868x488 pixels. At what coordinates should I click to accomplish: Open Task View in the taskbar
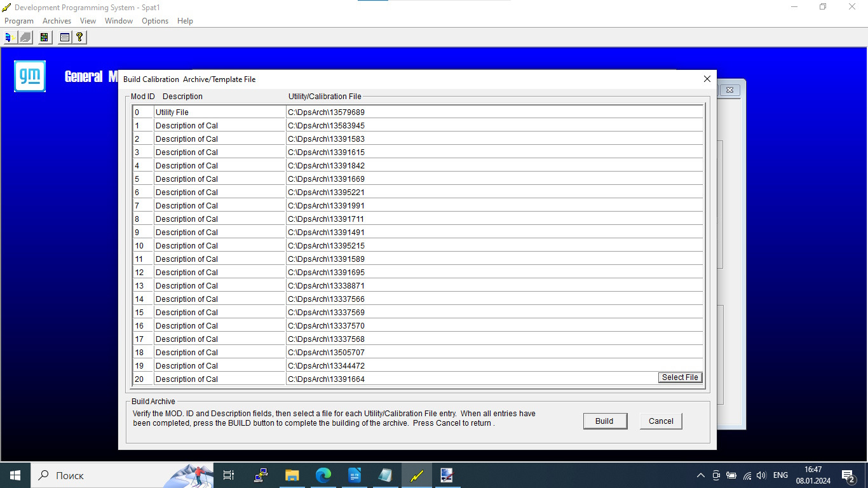(229, 475)
